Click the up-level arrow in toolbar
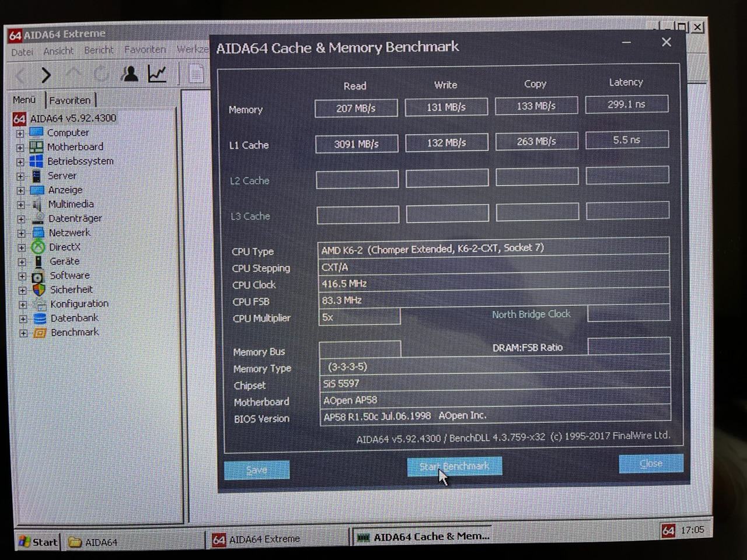Viewport: 747px width, 560px height. coord(74,74)
